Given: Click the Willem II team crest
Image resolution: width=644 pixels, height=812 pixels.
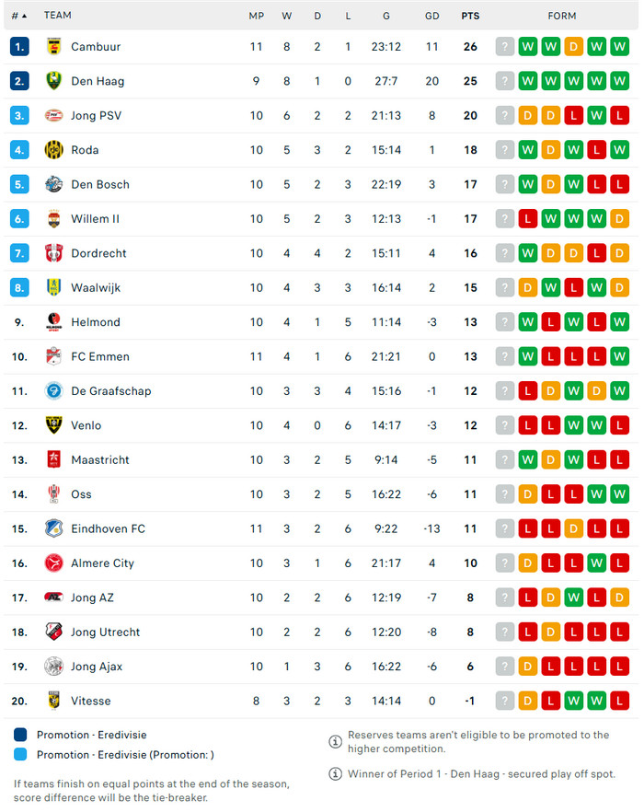Looking at the screenshot, I should [53, 219].
